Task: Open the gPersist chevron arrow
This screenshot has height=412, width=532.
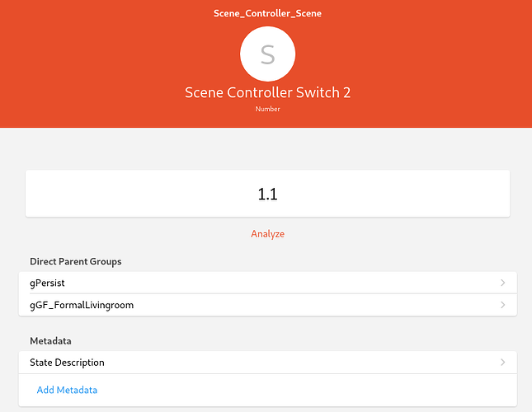Action: coord(502,283)
